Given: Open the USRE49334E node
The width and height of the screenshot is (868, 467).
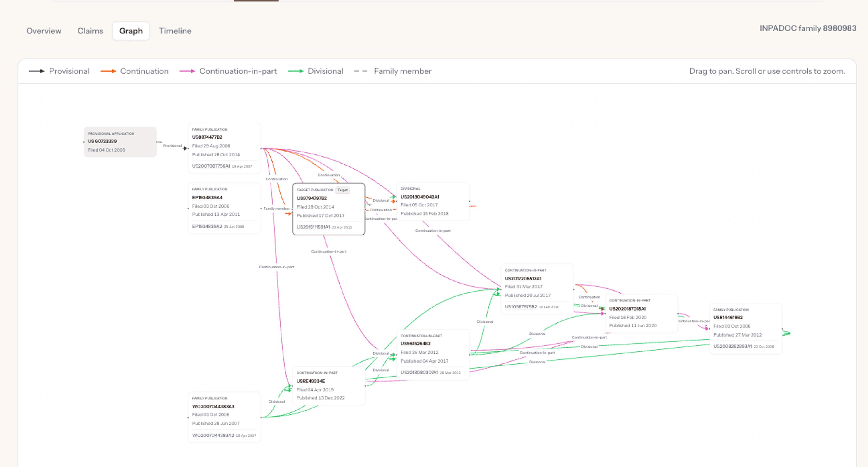Looking at the screenshot, I should tap(328, 386).
